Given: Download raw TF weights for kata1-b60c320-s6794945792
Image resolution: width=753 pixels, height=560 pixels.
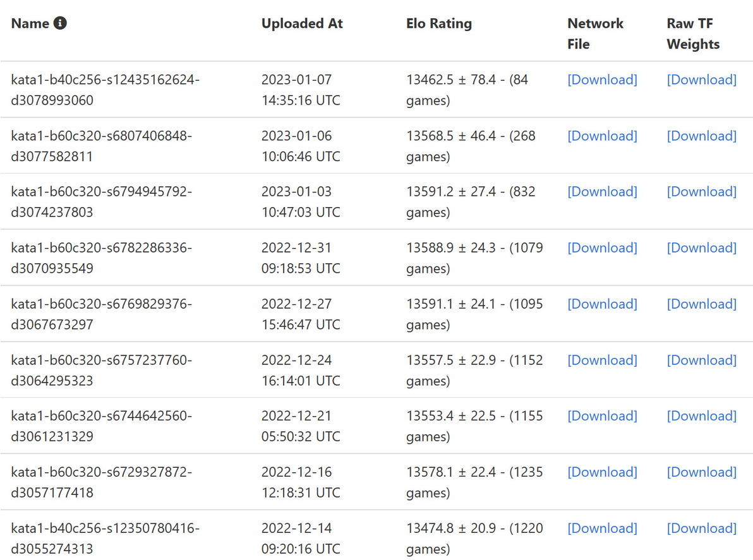Looking at the screenshot, I should pyautogui.click(x=701, y=191).
